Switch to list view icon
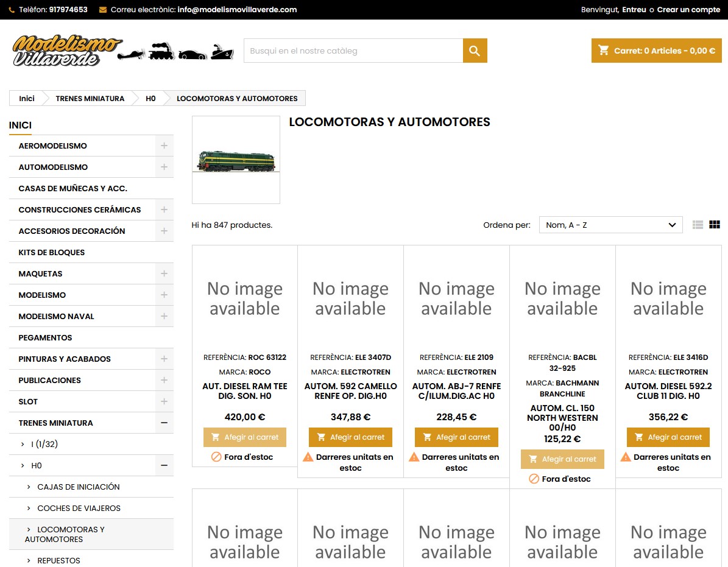 point(698,225)
